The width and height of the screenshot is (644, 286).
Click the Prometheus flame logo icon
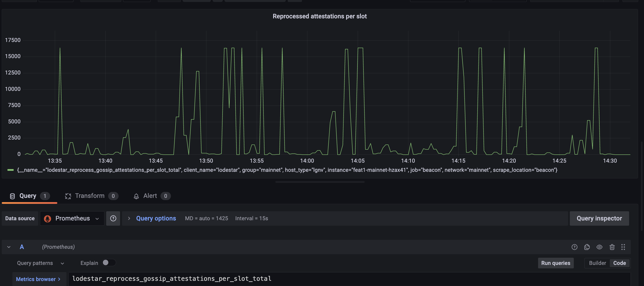47,218
